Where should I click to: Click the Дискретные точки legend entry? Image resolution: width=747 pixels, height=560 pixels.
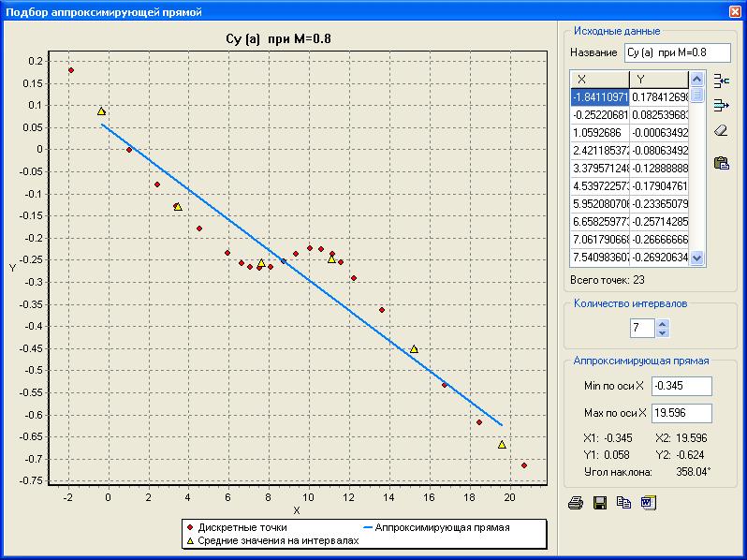[x=237, y=527]
